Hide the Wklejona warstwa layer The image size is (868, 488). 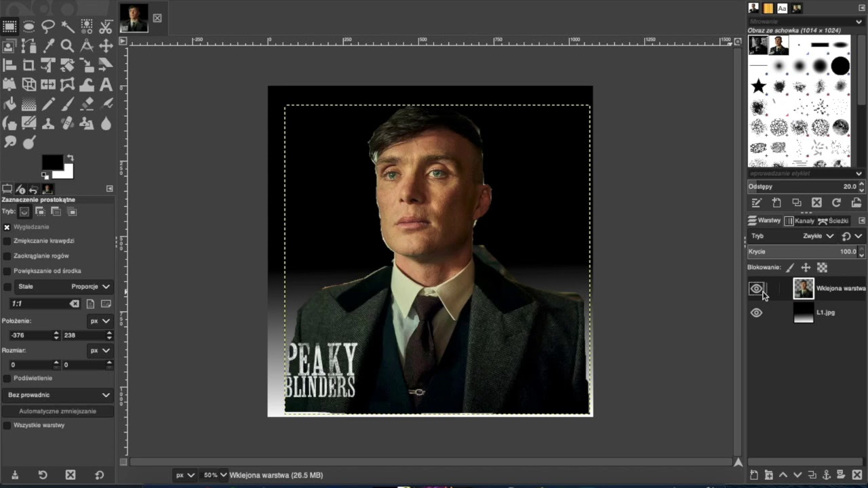[x=756, y=289]
